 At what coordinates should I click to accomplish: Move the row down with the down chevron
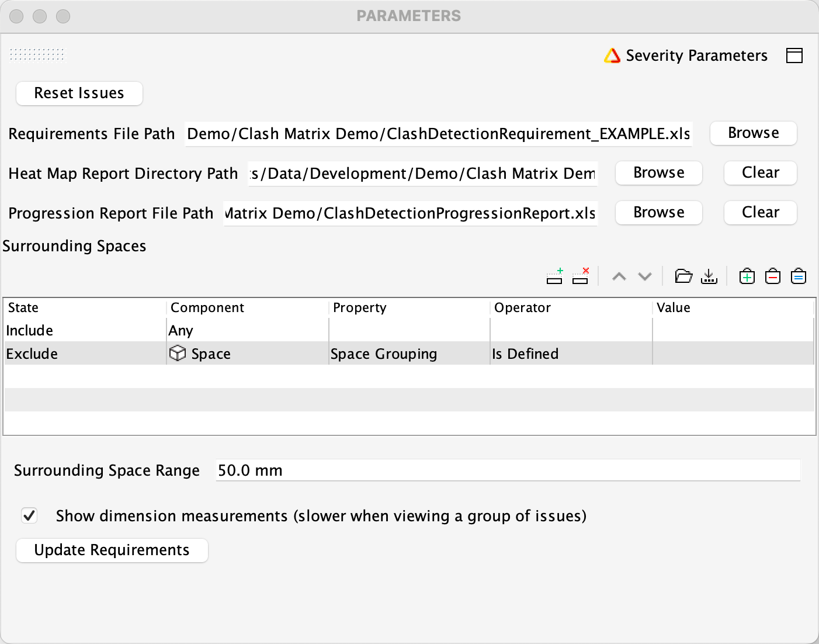tap(644, 276)
